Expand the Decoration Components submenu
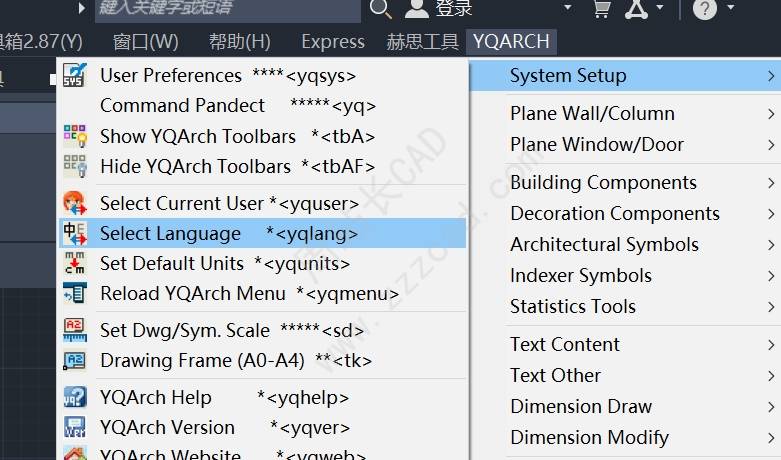The width and height of the screenshot is (781, 460). click(625, 214)
